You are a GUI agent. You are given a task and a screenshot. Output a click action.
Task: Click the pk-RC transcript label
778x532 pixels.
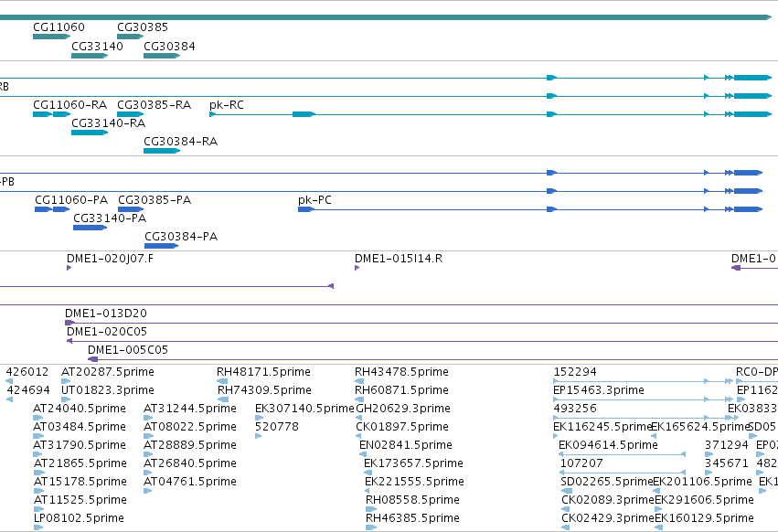[x=226, y=105]
